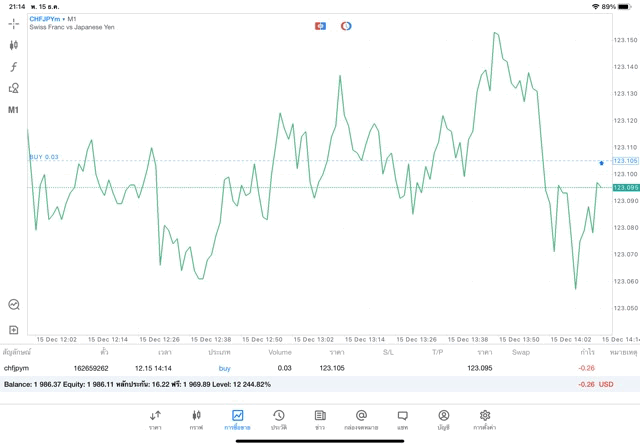Tap the total -0.26 USD profit
The height and width of the screenshot is (447, 640).
(596, 385)
